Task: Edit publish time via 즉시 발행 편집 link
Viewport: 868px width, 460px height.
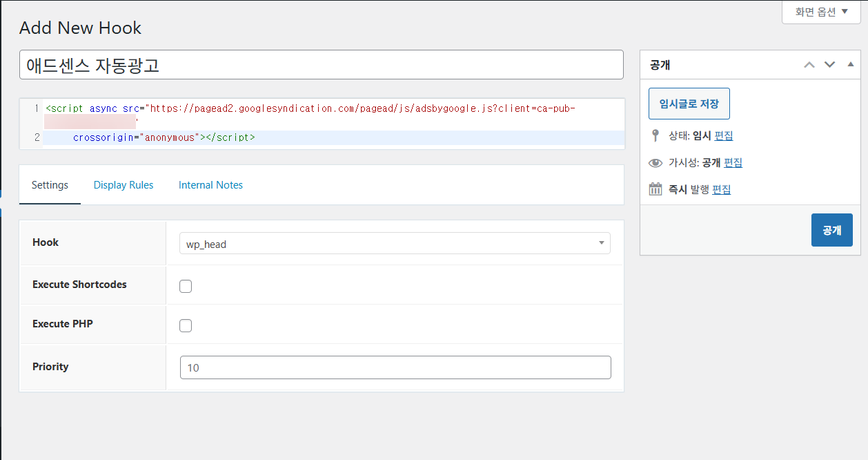Action: 721,189
